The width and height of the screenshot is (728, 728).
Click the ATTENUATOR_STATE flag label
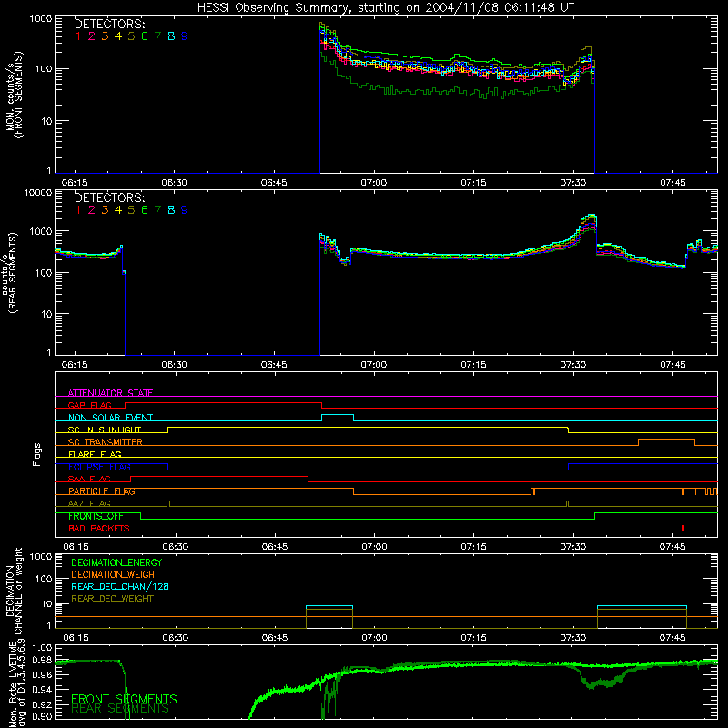pyautogui.click(x=110, y=393)
